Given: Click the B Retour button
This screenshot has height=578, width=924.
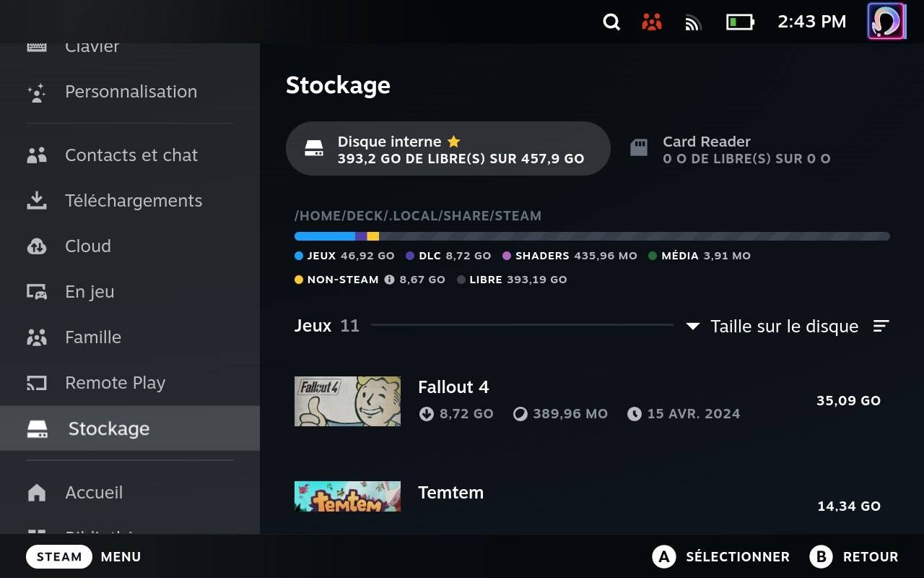Looking at the screenshot, I should (x=853, y=556).
